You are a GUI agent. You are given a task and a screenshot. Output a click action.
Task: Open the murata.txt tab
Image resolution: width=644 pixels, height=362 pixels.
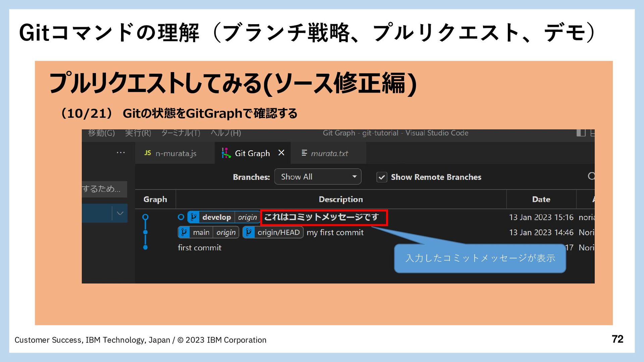(x=329, y=153)
